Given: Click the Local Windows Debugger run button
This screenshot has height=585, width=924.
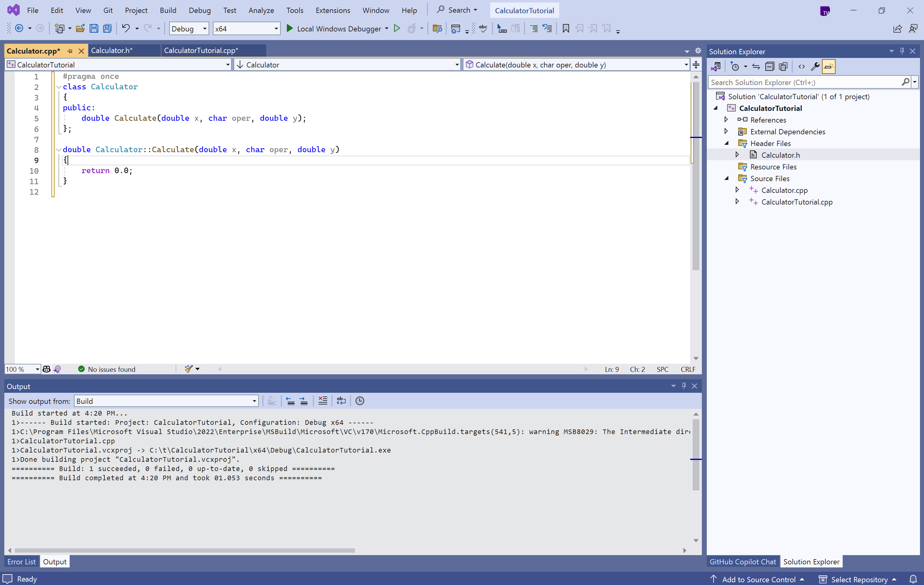Looking at the screenshot, I should click(289, 28).
